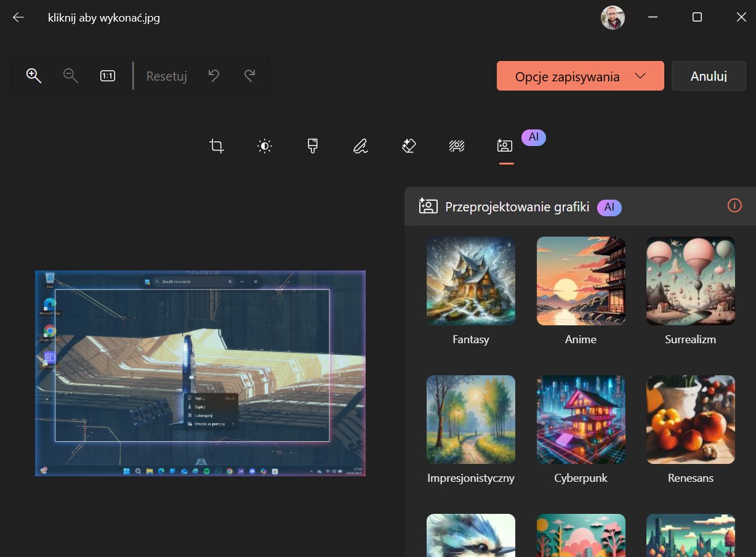Apply the Renesans style

691,420
